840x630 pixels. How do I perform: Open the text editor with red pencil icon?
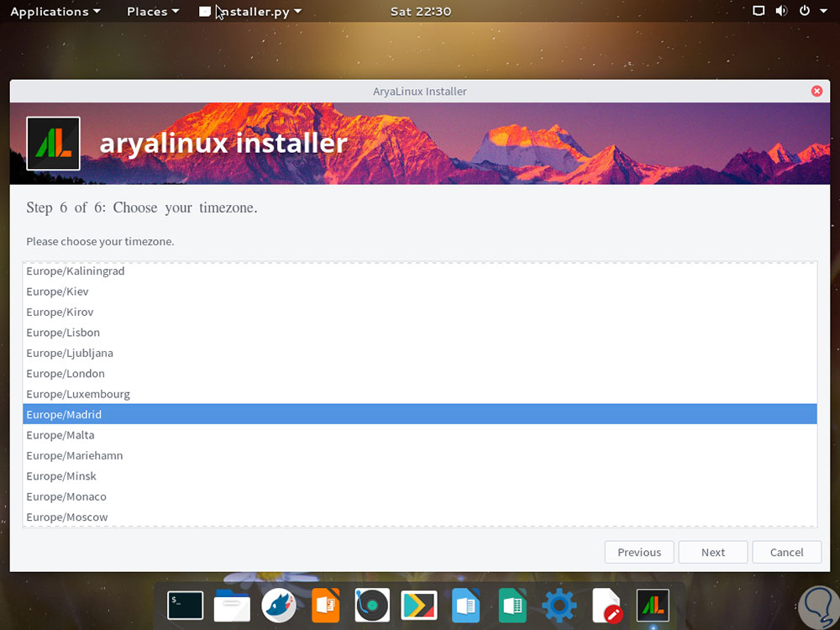point(606,605)
